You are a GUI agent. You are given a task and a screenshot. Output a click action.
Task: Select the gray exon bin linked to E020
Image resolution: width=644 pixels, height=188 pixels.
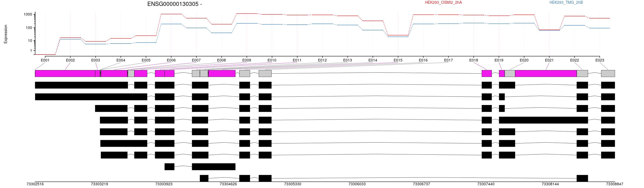[x=510, y=74]
